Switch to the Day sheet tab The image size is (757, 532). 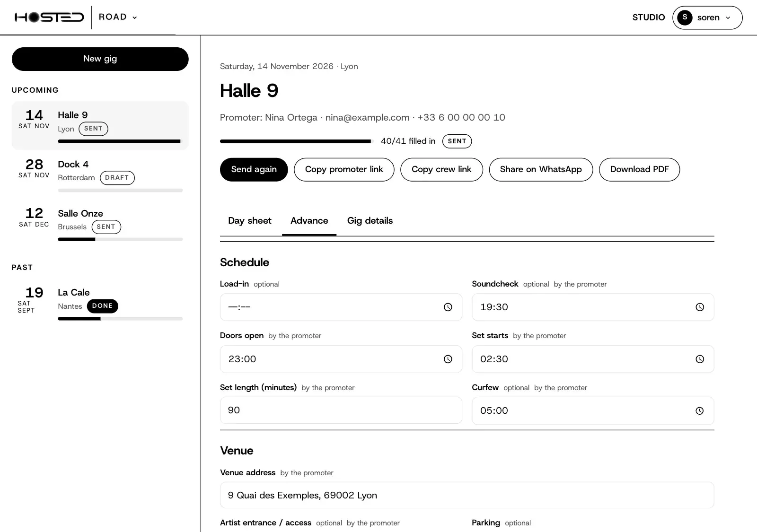pos(250,221)
